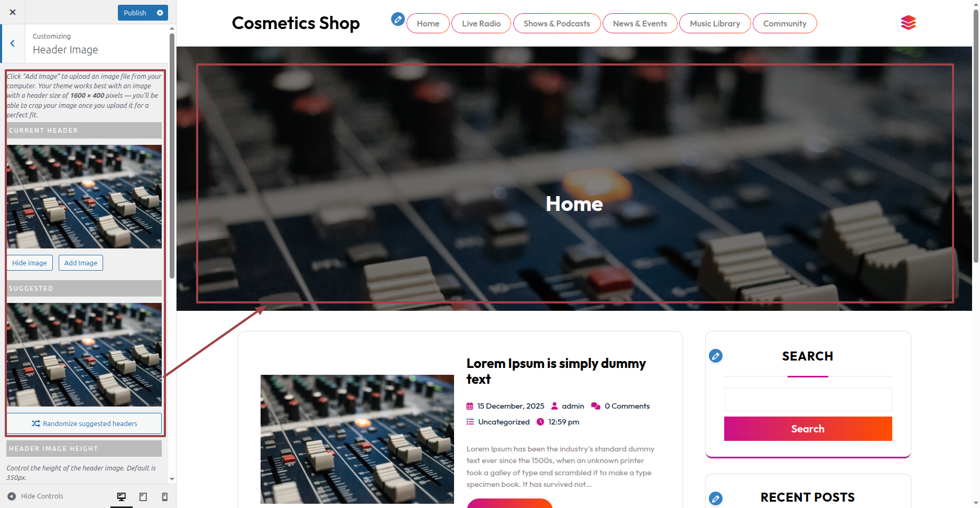Image resolution: width=980 pixels, height=508 pixels.
Task: Switch to desktop preview device icon
Action: coord(122,497)
